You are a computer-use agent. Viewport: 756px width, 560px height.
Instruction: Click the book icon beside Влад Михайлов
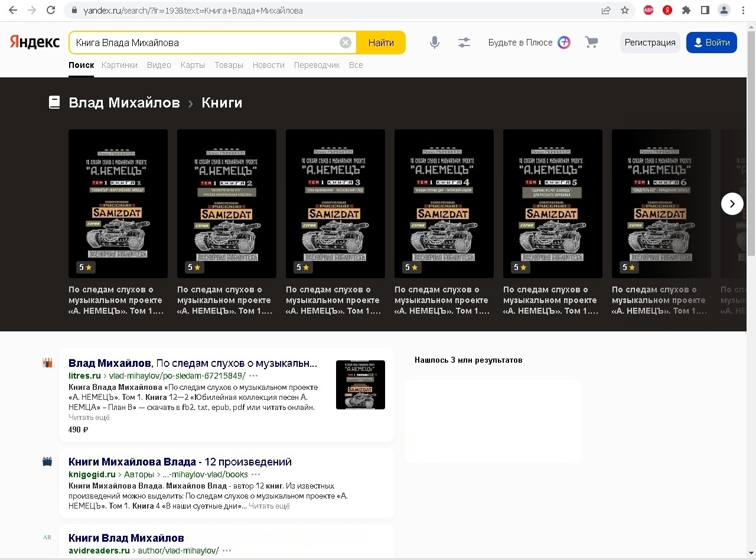click(x=54, y=103)
